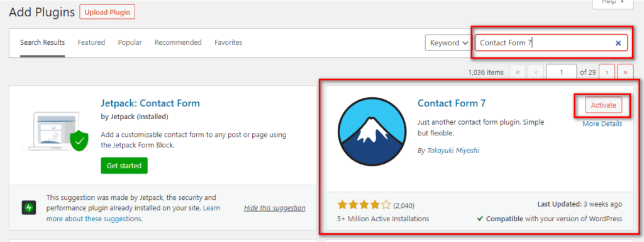Click the Contact Form 7 star rating

click(364, 205)
